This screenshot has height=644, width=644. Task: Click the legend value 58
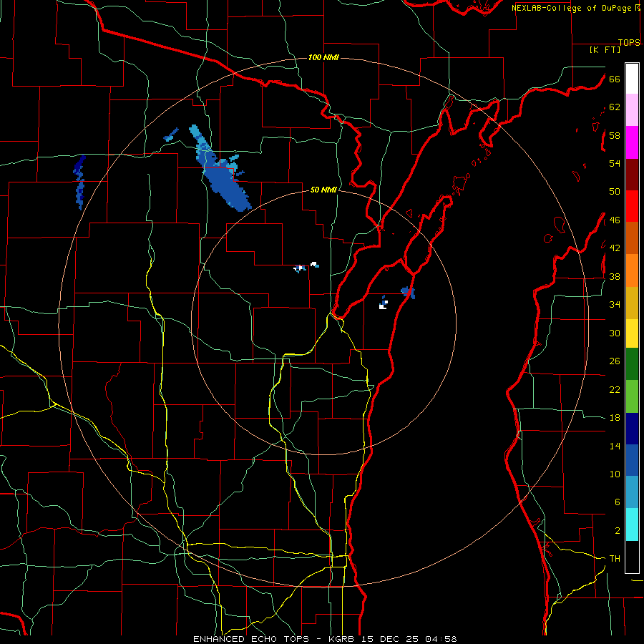[615, 135]
